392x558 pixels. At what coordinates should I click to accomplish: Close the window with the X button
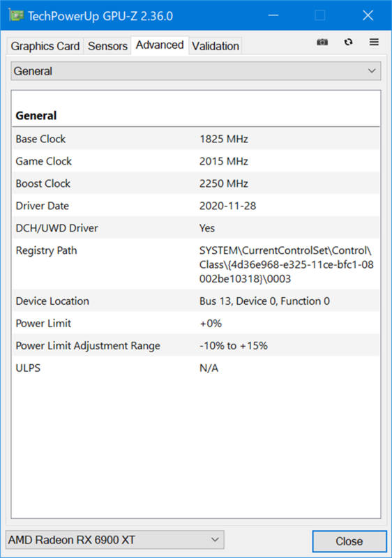[368, 15]
